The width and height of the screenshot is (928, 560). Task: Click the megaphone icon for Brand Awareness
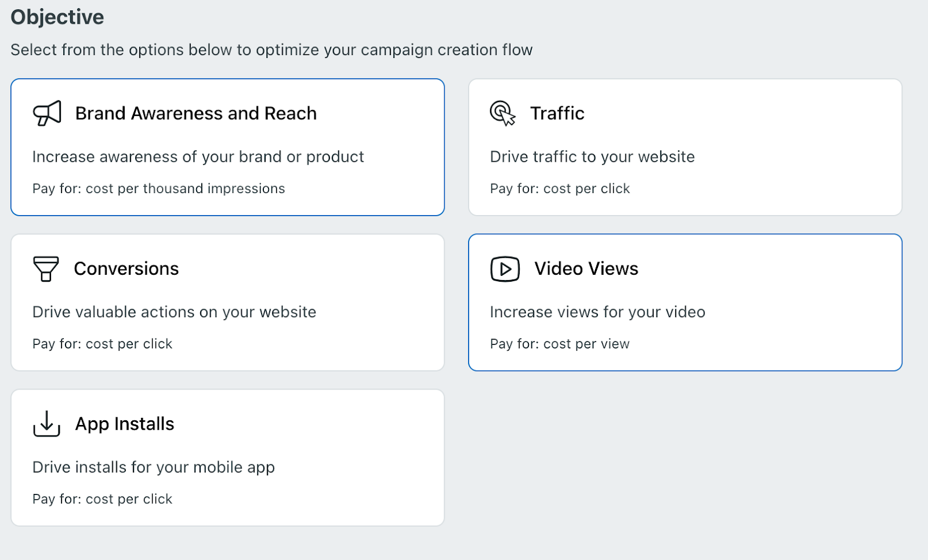47,113
